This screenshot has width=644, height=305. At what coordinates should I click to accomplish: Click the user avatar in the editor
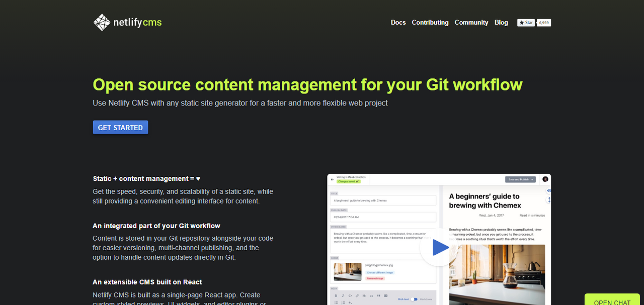pos(545,179)
